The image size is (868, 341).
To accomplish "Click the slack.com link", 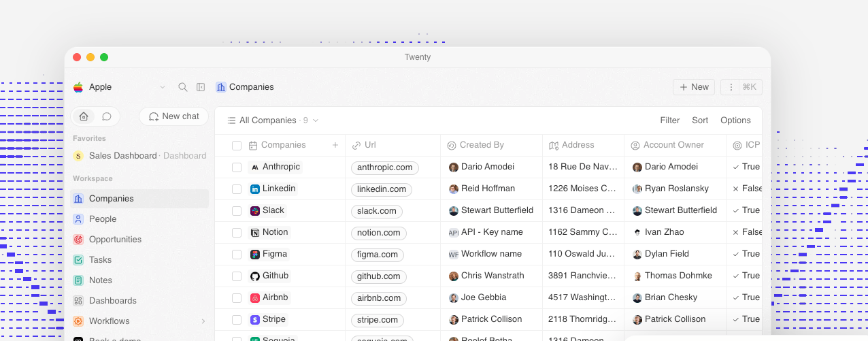I will 377,211.
